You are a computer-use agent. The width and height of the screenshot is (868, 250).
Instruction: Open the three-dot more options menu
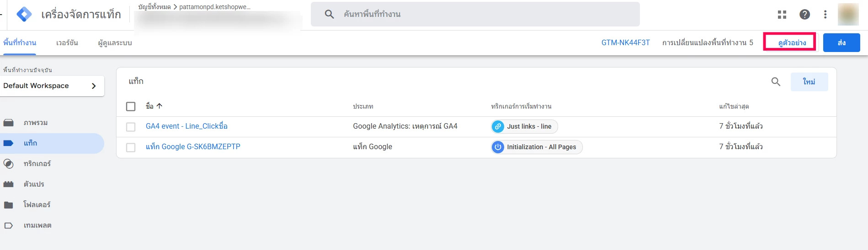(825, 15)
